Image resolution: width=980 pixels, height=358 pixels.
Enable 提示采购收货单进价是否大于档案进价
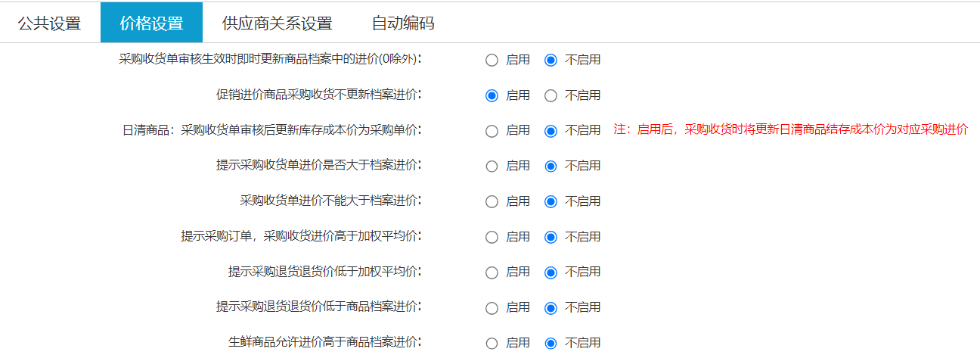pos(492,166)
